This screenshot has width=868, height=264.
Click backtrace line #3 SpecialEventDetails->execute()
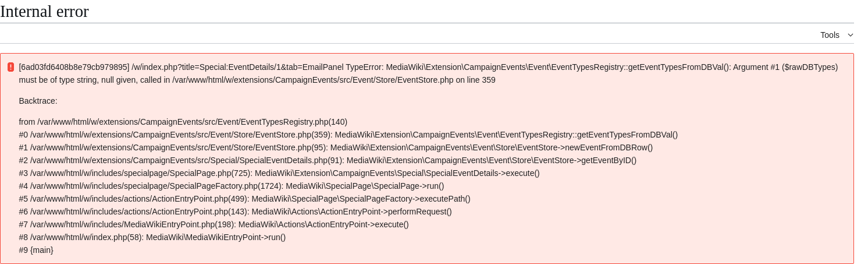(x=279, y=173)
